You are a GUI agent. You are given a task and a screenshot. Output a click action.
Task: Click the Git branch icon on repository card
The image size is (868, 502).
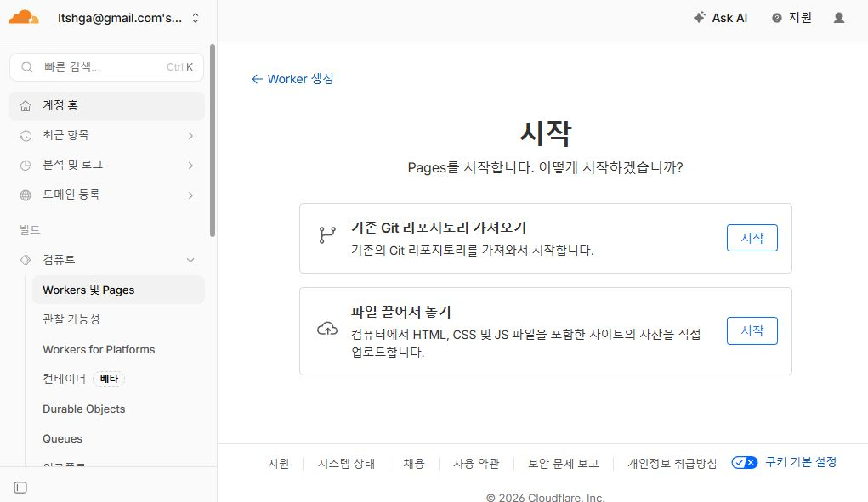tap(327, 235)
